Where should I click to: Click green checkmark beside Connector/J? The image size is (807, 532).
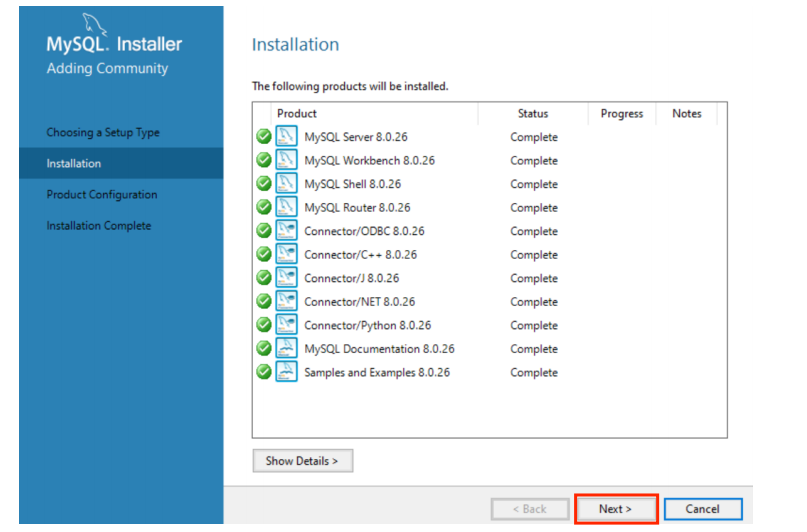pos(264,278)
